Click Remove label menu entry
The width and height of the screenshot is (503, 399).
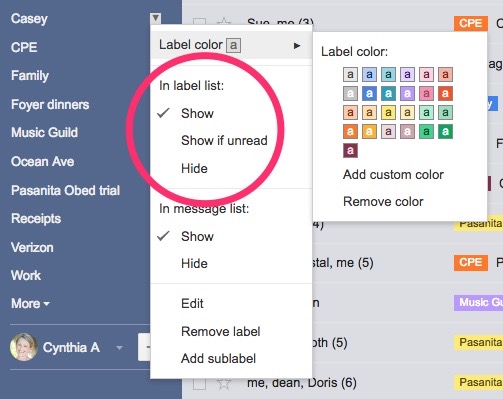coord(220,331)
